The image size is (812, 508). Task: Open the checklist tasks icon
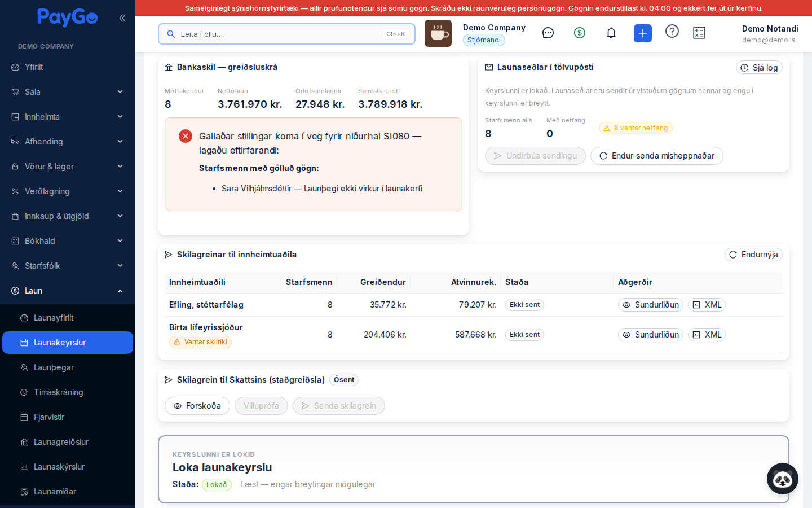(x=699, y=33)
